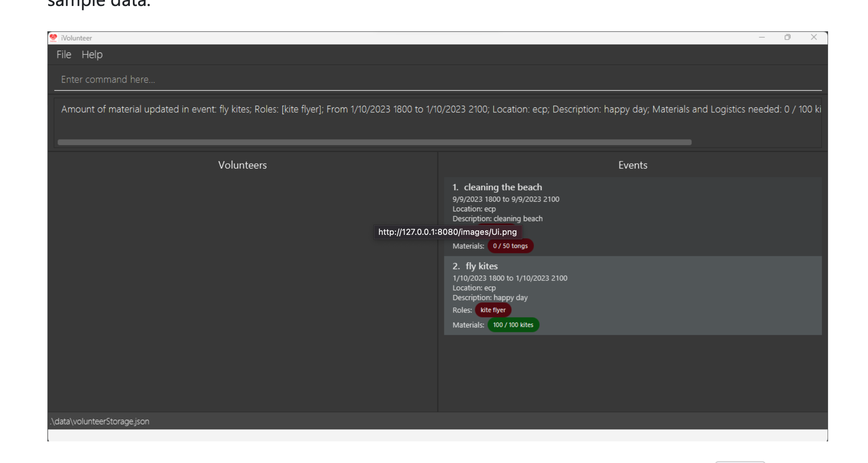Close the iVolunteer window
868x463 pixels.
point(814,37)
